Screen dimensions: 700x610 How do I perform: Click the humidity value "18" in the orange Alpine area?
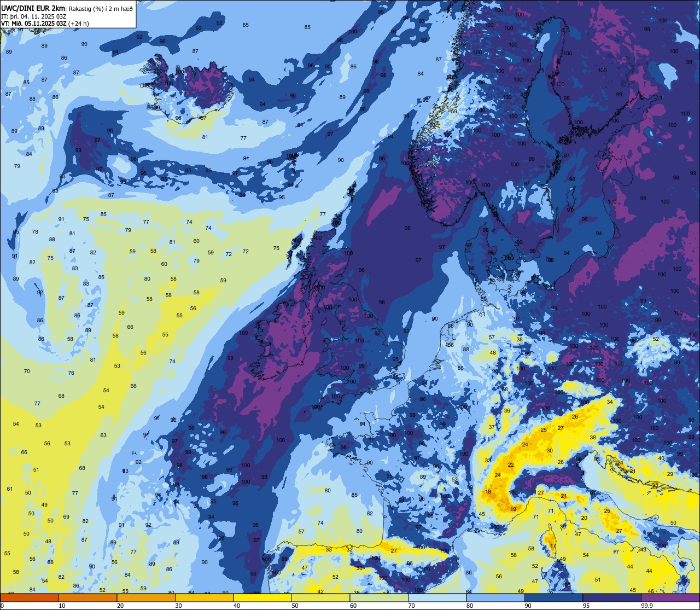(x=488, y=492)
